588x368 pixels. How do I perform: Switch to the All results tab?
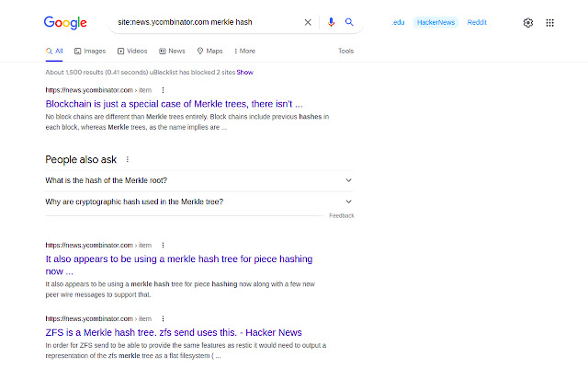click(54, 52)
